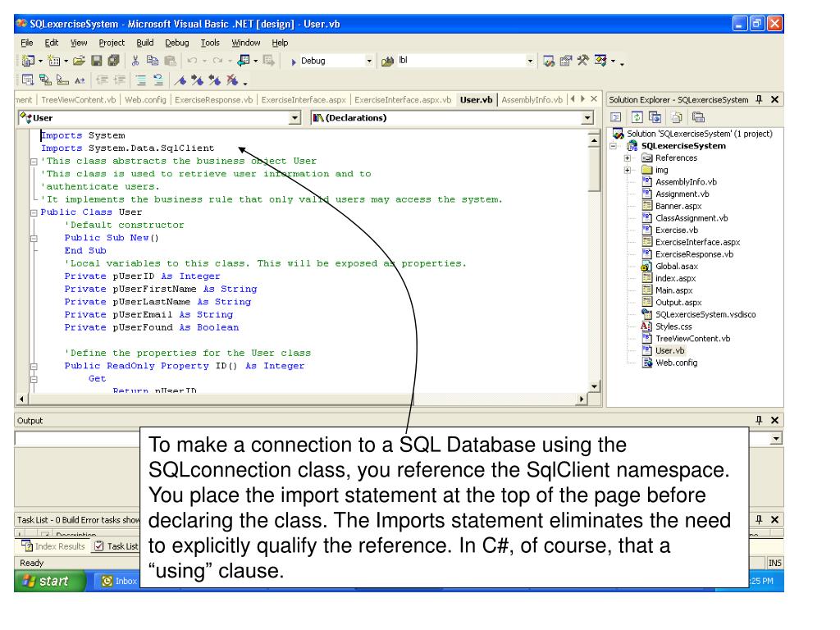Click the Inbox taskbar button
The width and height of the screenshot is (840, 630).
coord(118,582)
